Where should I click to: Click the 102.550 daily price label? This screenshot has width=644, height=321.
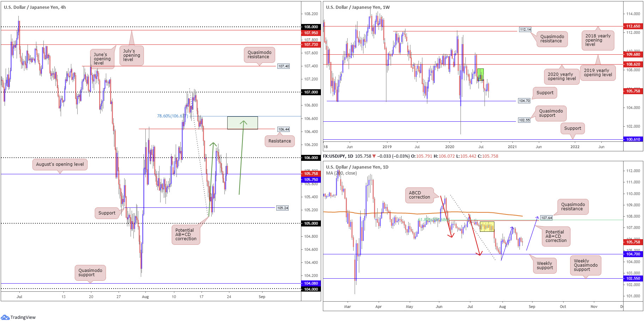(633, 278)
